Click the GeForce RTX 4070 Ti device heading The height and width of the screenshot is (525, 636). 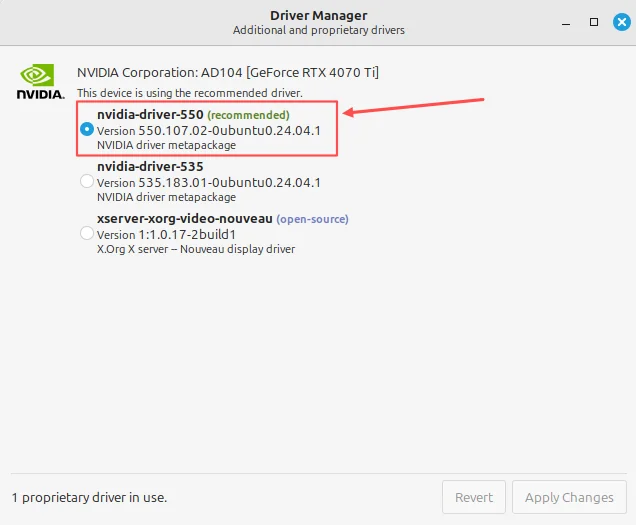point(228,73)
